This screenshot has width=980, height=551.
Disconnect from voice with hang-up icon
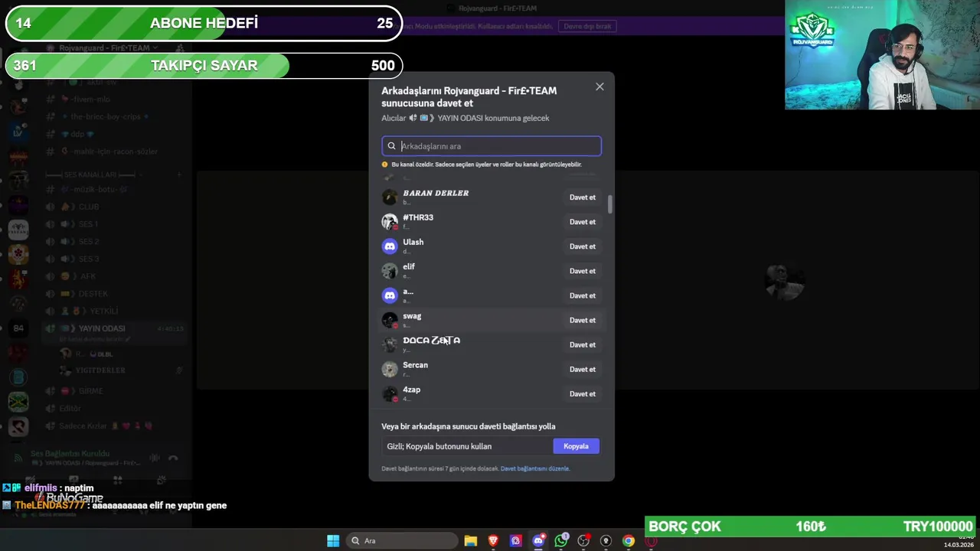pos(173,458)
